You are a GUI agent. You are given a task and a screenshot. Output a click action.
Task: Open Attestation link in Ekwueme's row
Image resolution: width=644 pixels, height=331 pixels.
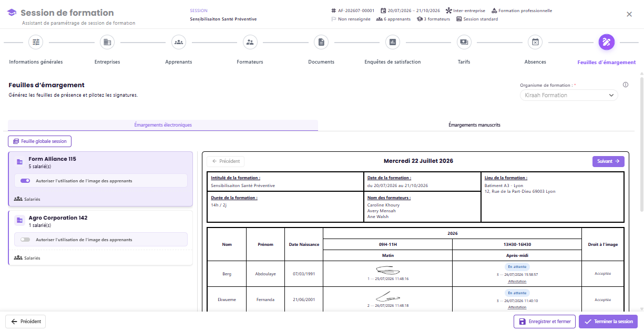[x=517, y=307]
